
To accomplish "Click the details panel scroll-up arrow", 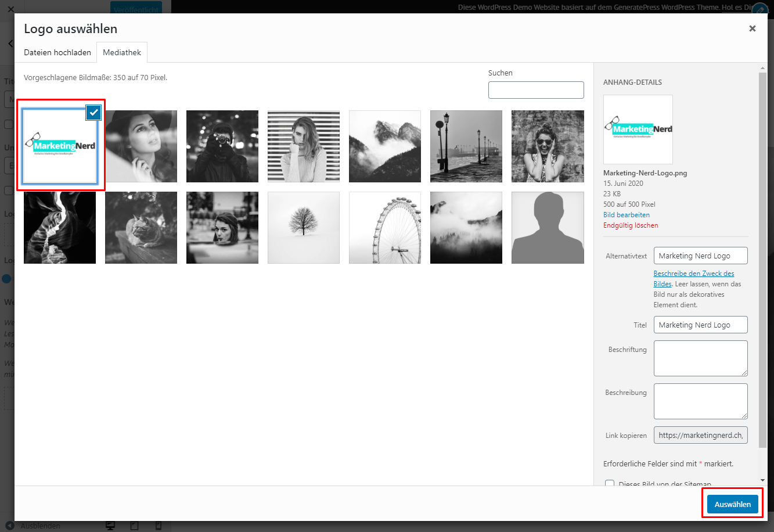I will [x=763, y=67].
